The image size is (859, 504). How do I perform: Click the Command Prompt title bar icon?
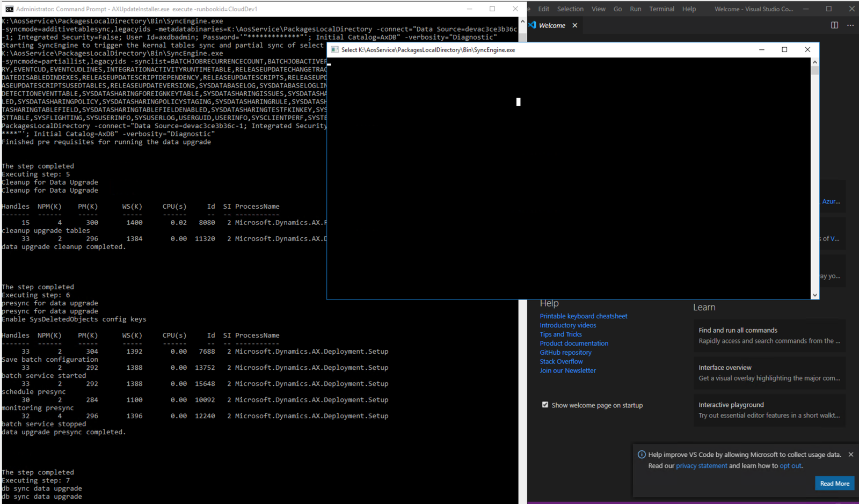[9, 9]
